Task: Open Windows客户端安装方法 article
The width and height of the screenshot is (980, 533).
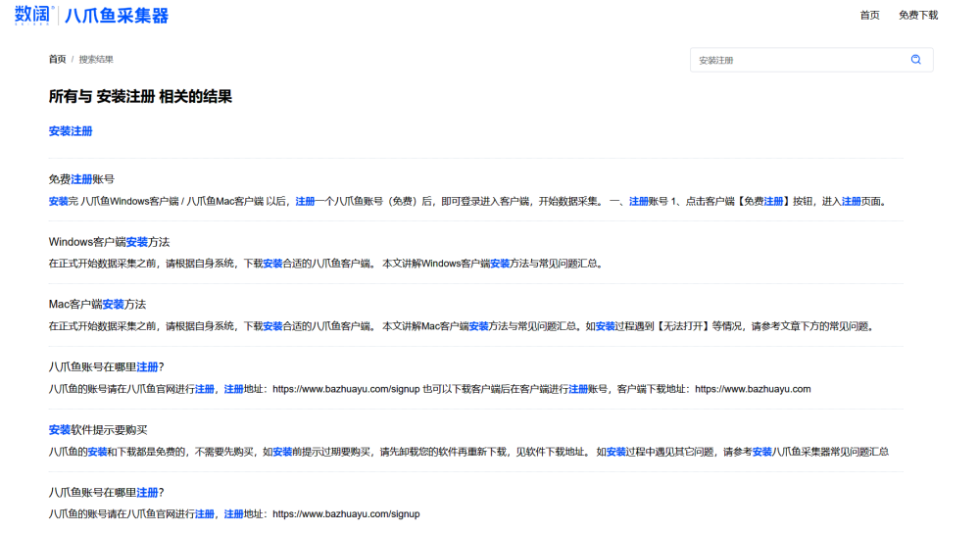Action: [110, 242]
